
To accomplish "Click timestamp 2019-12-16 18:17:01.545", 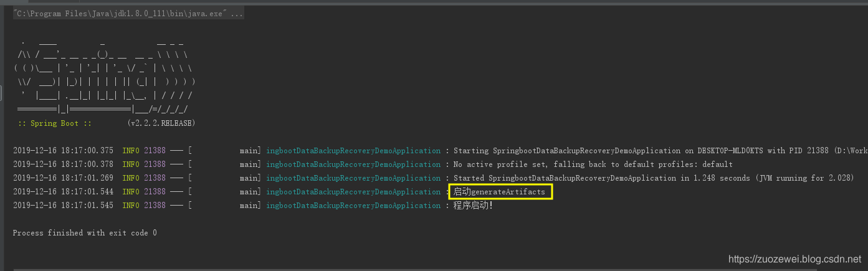I will [x=64, y=206].
